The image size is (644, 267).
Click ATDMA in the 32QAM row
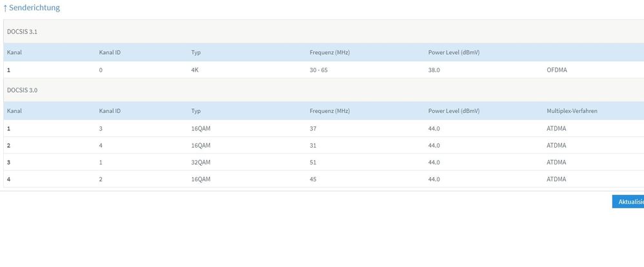pyautogui.click(x=556, y=163)
